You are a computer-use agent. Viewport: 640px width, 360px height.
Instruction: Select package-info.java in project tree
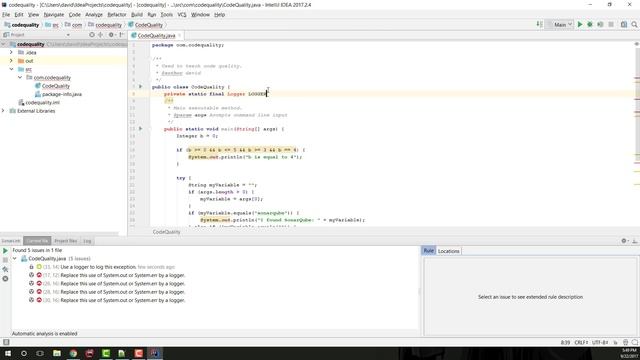pos(62,94)
